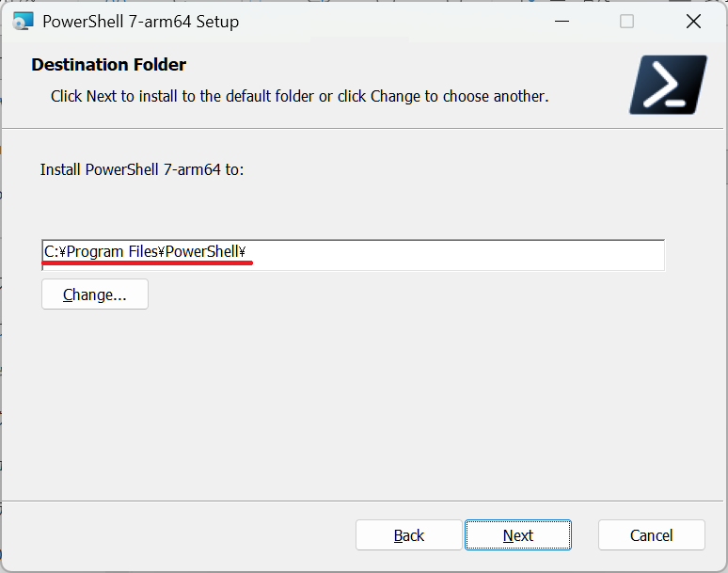The image size is (728, 573).
Task: Click the "Destination Folder" heading
Action: tap(109, 65)
